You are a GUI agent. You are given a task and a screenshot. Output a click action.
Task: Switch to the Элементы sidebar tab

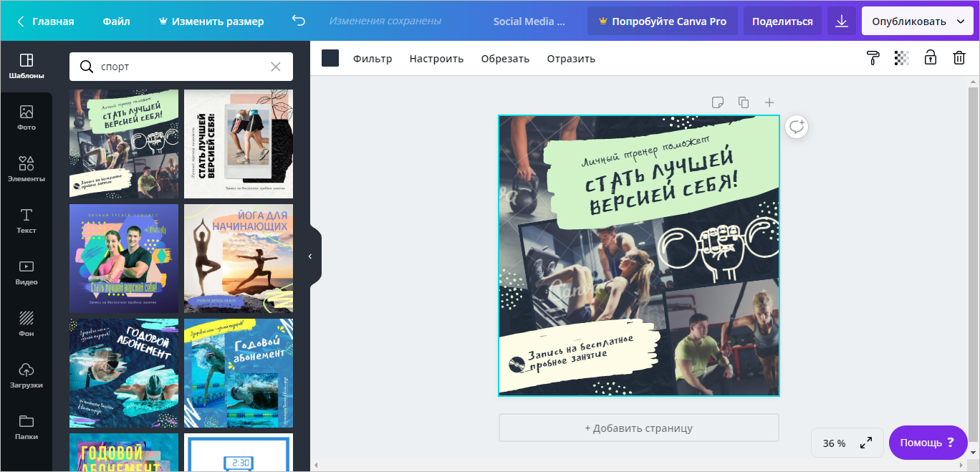pyautogui.click(x=27, y=169)
